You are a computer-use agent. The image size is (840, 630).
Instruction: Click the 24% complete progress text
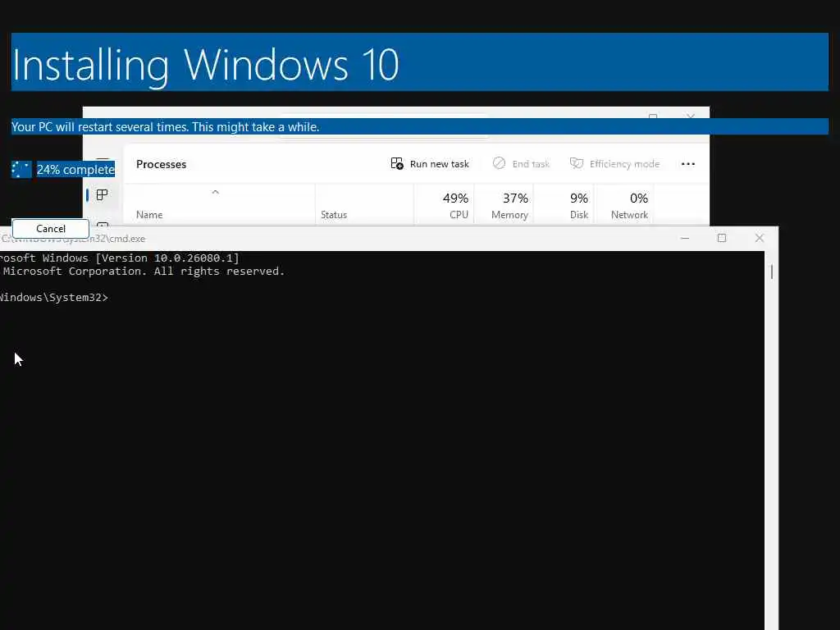(75, 169)
